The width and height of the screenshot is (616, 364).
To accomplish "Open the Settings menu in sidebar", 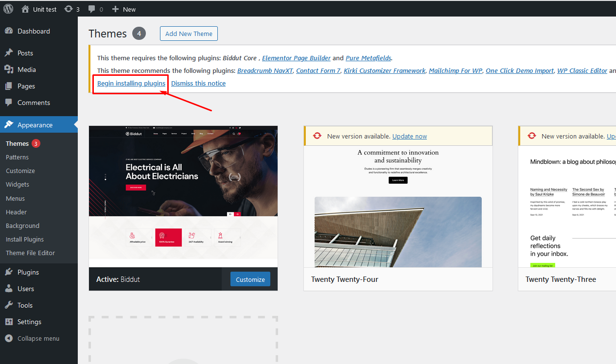I will tap(29, 322).
